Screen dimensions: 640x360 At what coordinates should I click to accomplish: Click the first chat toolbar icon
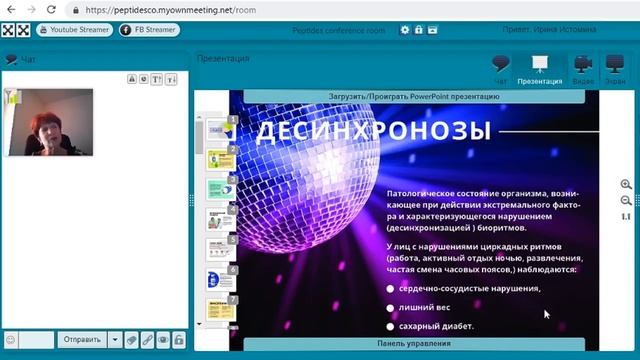(131, 79)
